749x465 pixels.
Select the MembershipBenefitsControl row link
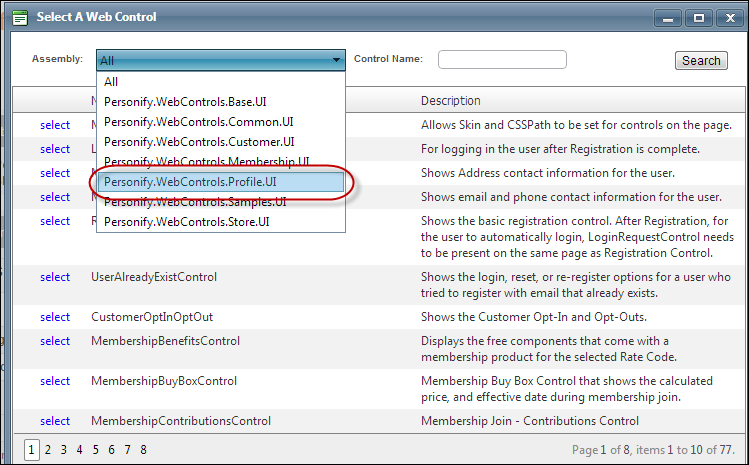pyautogui.click(x=55, y=341)
